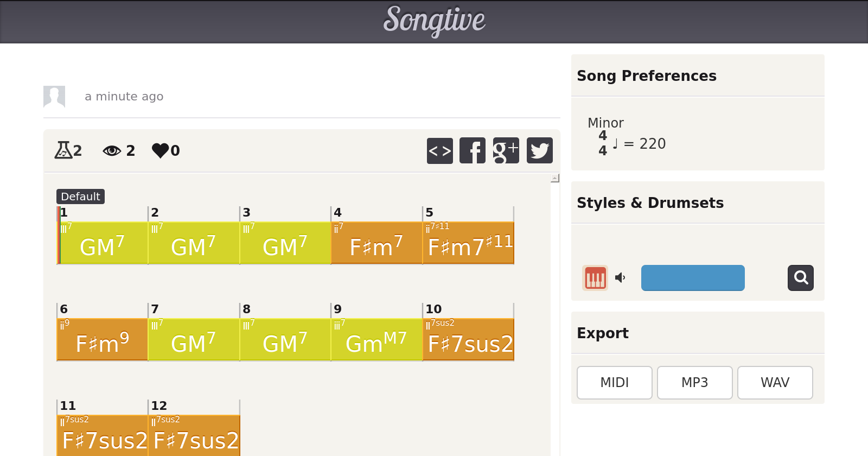Adjust the blue volume slider
Viewport: 868px width, 456px height.
[693, 278]
